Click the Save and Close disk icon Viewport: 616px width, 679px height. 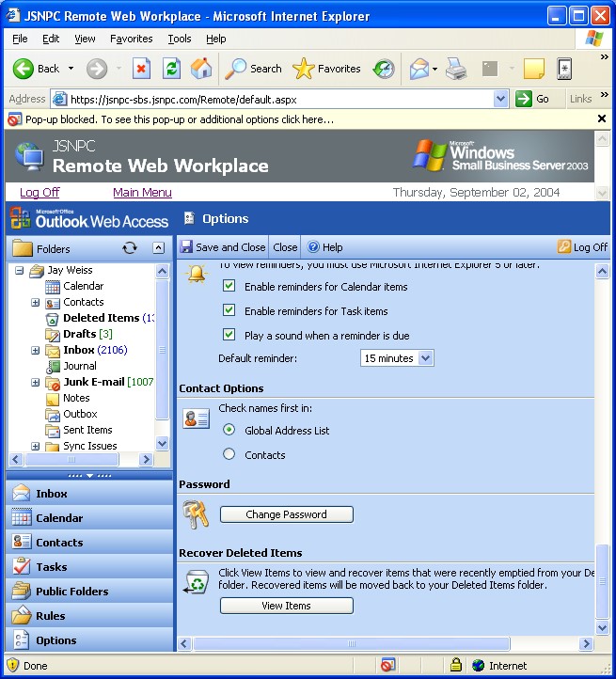coord(186,246)
